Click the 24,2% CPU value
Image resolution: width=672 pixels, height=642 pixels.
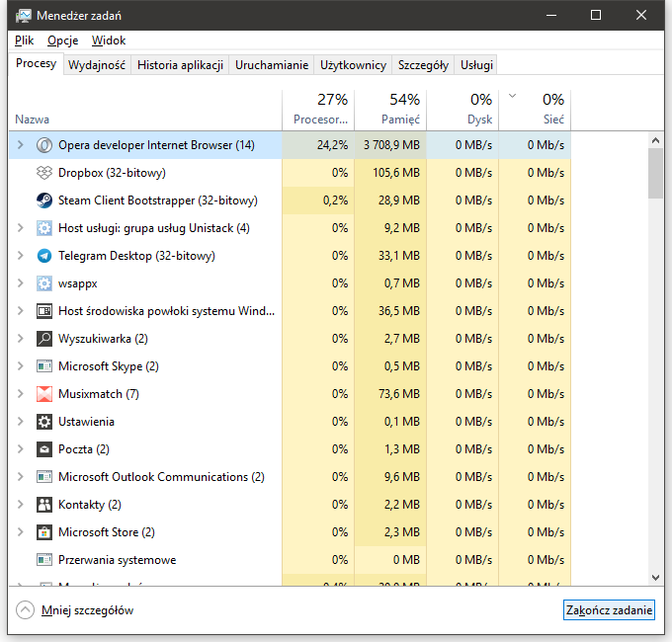[333, 145]
